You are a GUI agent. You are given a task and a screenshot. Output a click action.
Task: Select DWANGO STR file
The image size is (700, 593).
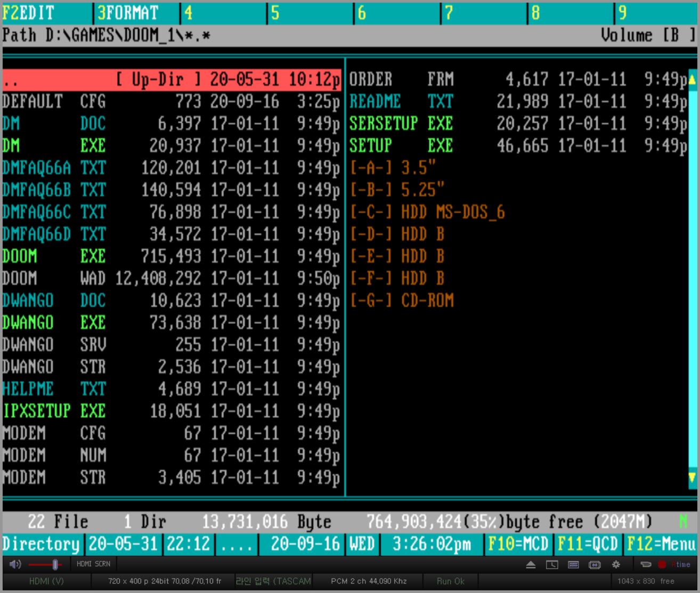pyautogui.click(x=172, y=367)
